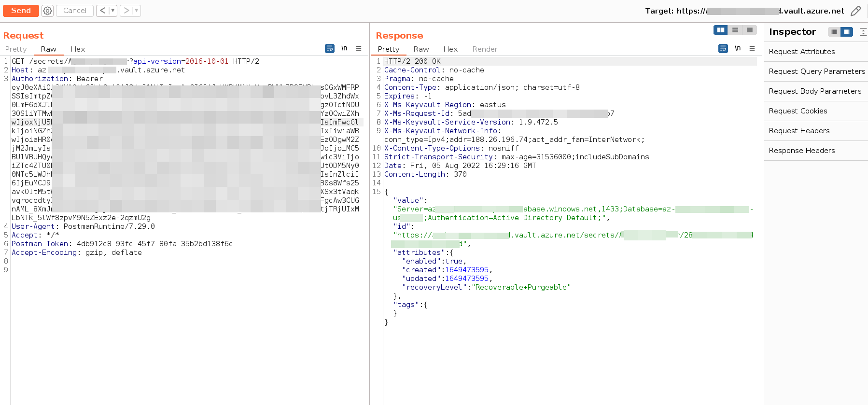Click the "enabled":true JSON attribute
Viewport: 868px width, 405px height.
click(x=434, y=261)
